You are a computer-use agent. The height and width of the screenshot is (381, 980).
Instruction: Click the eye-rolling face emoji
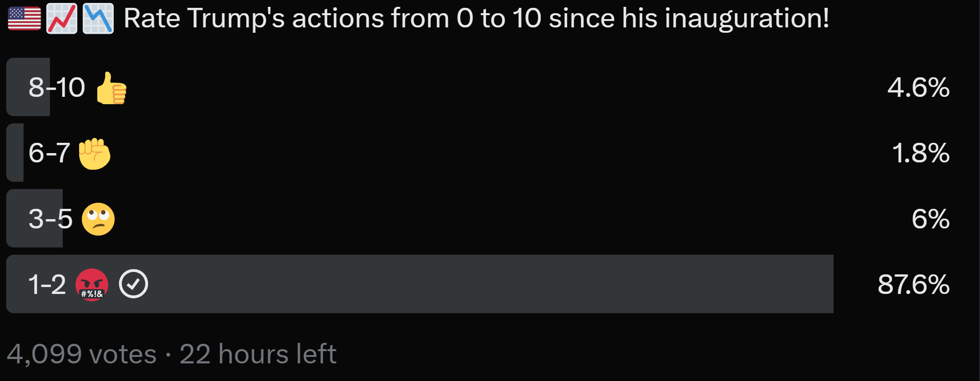click(98, 219)
